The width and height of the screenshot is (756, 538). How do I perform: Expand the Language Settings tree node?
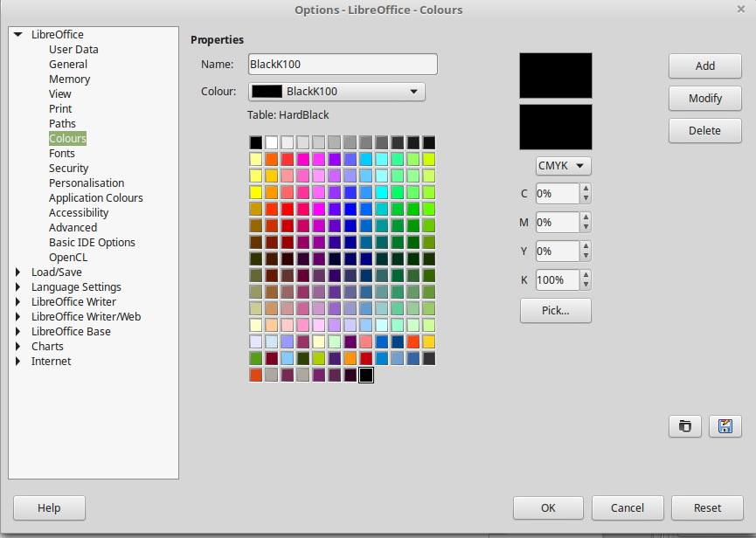tap(18, 287)
